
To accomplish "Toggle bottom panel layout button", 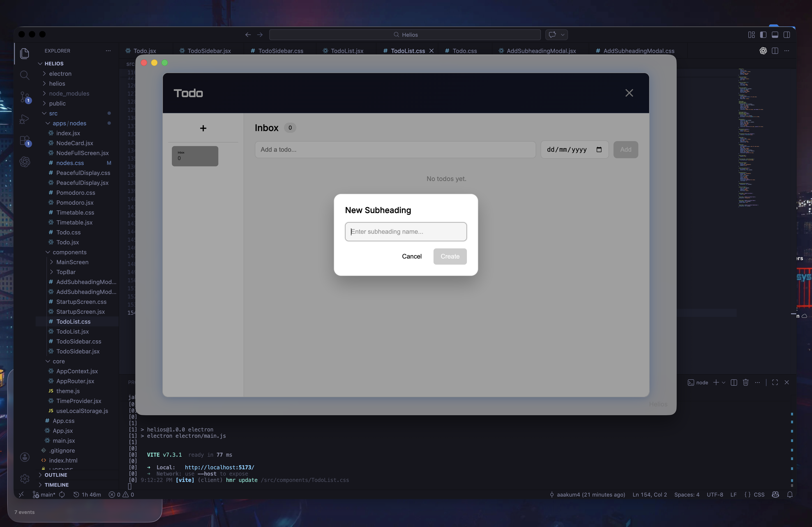I will click(775, 34).
